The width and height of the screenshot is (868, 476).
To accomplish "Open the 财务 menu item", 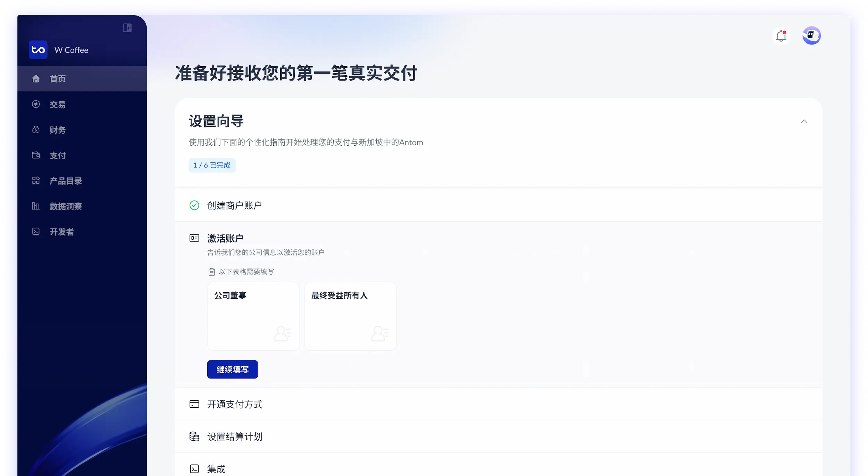I will point(82,130).
